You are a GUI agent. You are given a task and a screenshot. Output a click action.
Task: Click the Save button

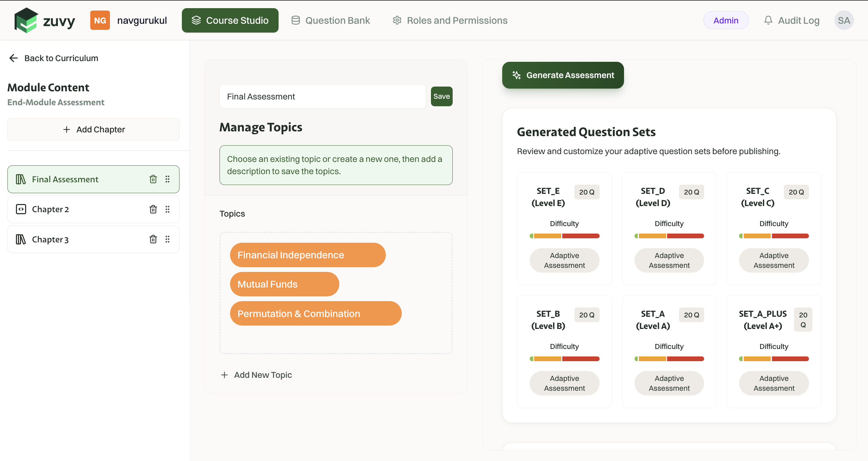pyautogui.click(x=441, y=96)
